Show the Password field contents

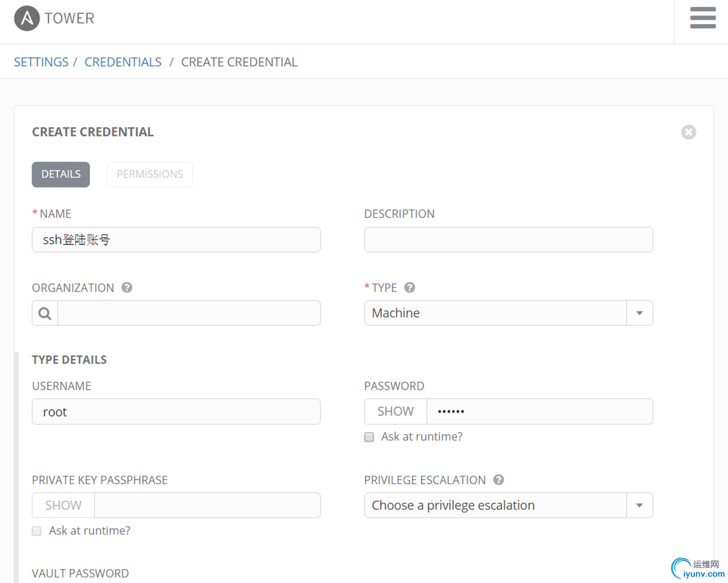coord(395,412)
